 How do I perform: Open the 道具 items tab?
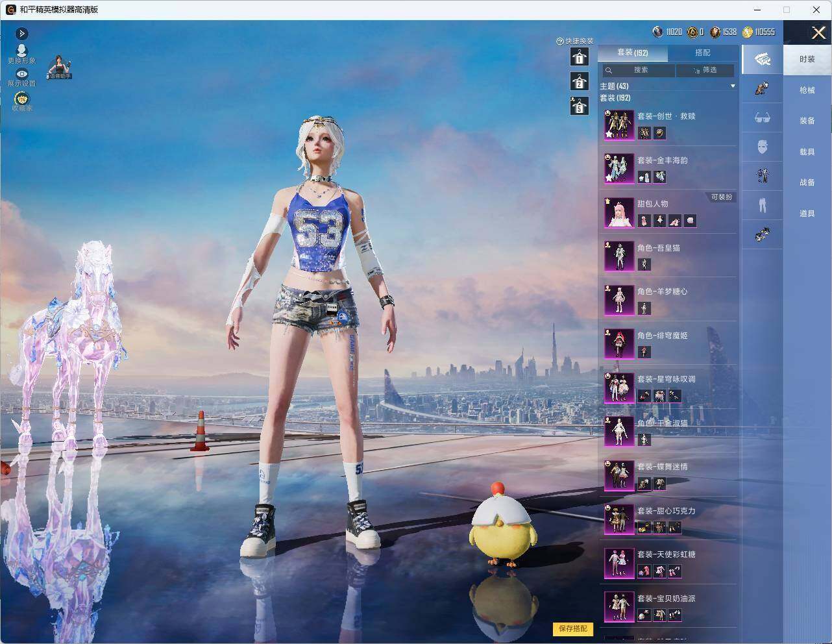coord(807,214)
